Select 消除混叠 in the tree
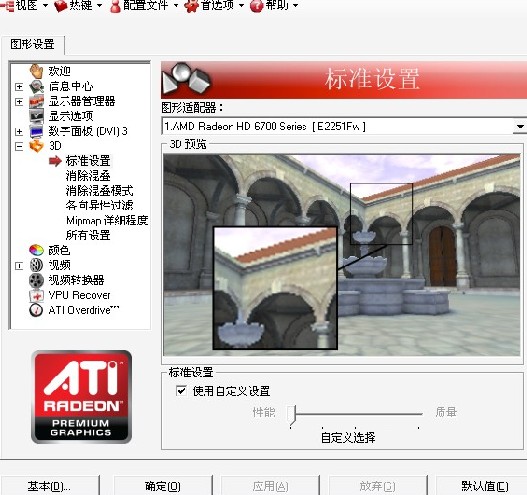 pyautogui.click(x=88, y=176)
